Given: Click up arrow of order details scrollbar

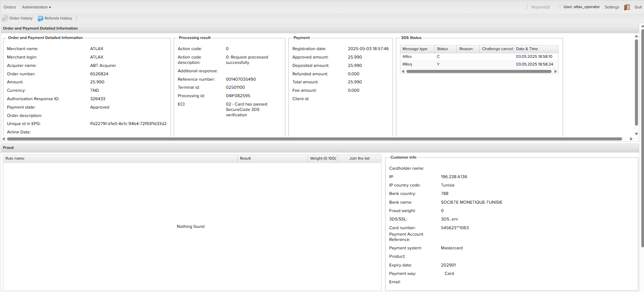Looking at the screenshot, I should point(636,36).
